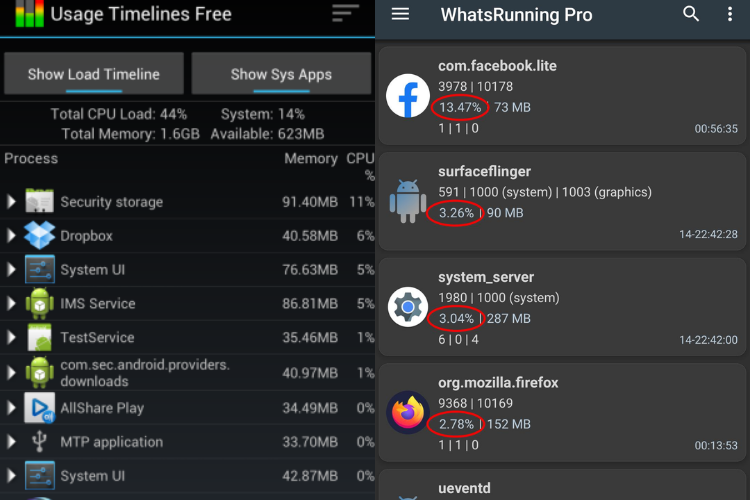This screenshot has width=750, height=500.
Task: Tap the IMS Service Android icon
Action: (40, 303)
